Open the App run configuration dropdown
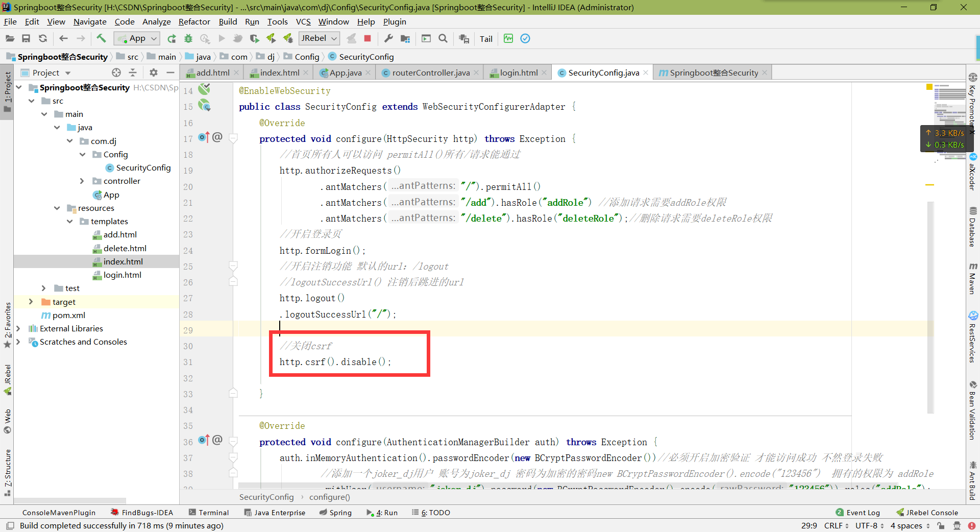This screenshot has width=980, height=532. click(x=137, y=38)
